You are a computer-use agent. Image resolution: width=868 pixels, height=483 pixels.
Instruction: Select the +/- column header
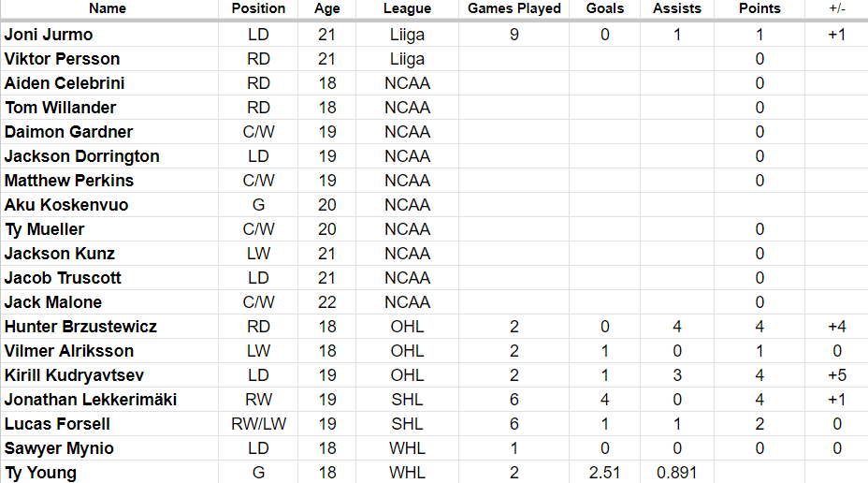click(836, 8)
